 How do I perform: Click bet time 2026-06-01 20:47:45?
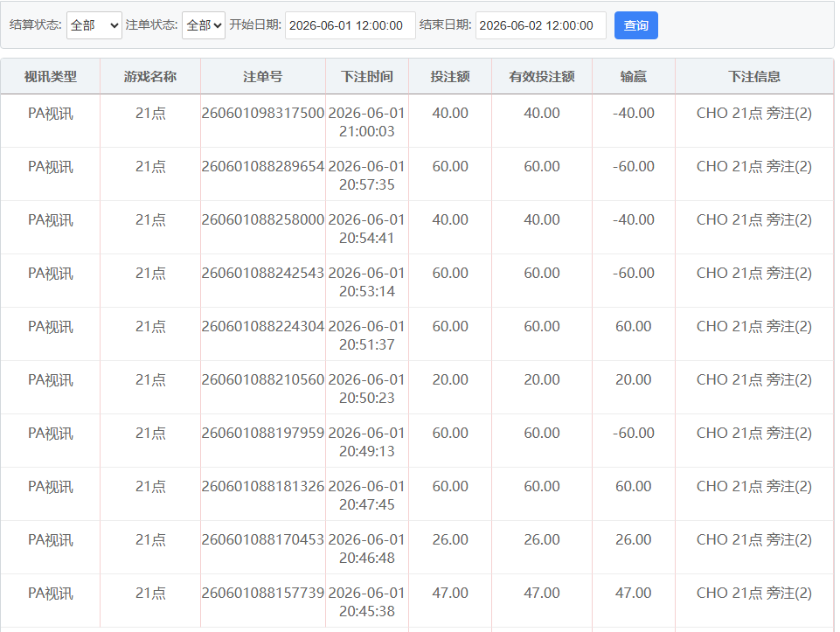coord(367,496)
